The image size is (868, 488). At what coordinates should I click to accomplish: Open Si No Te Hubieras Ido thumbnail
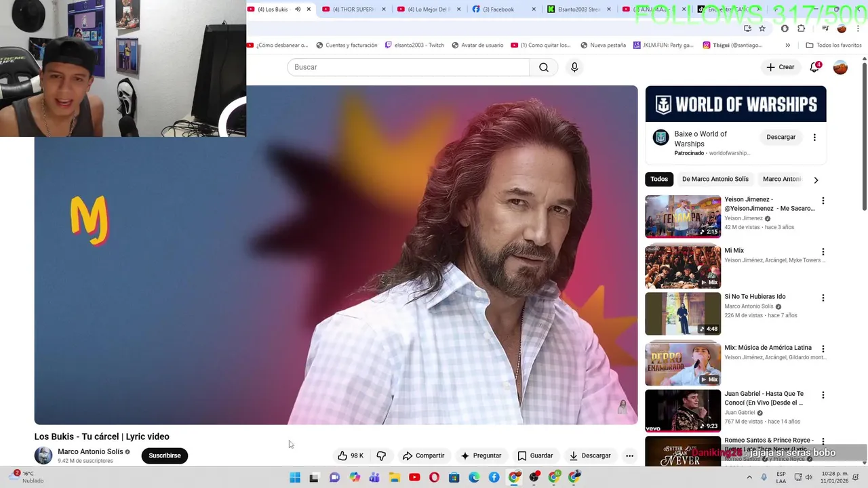pyautogui.click(x=683, y=314)
